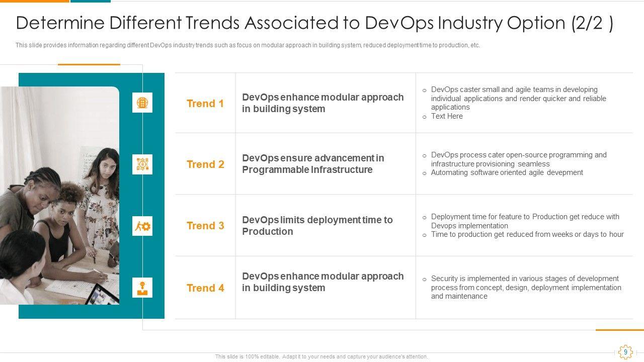Select 'DevOps caster small and agile teams' bullet

click(x=518, y=99)
